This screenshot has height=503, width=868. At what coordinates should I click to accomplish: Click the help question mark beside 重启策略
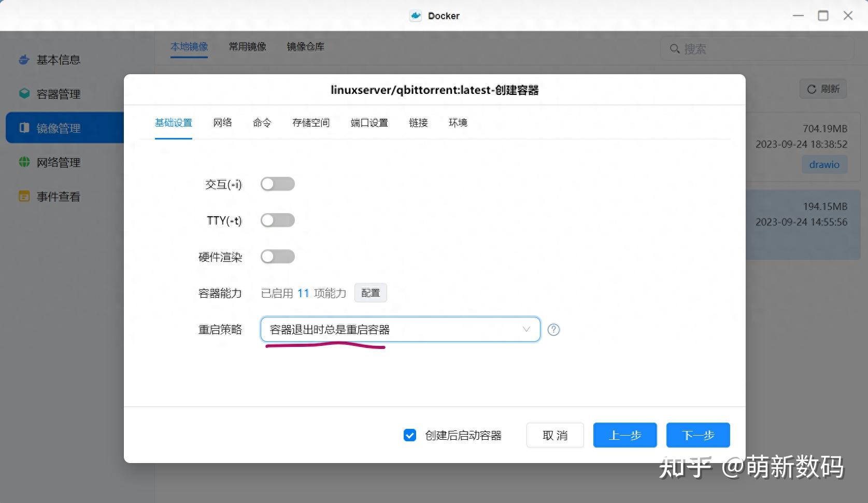[553, 329]
